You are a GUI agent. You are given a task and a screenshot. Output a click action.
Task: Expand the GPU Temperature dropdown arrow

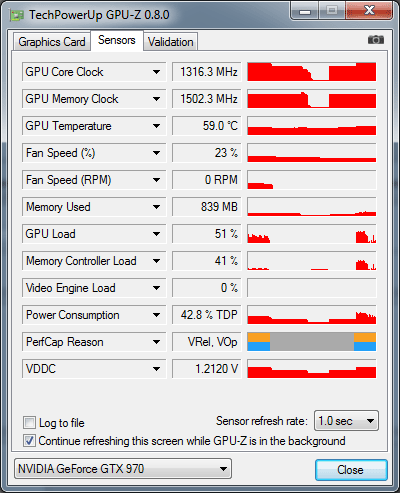(156, 126)
